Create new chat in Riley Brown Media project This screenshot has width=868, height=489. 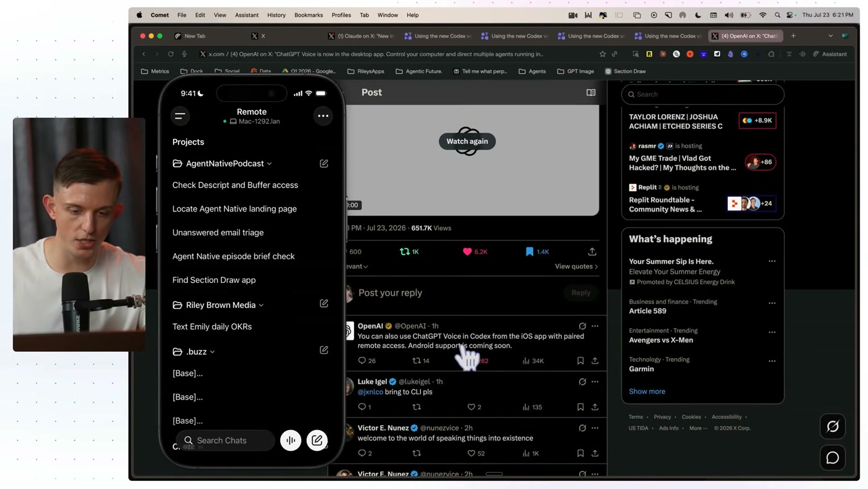click(324, 303)
